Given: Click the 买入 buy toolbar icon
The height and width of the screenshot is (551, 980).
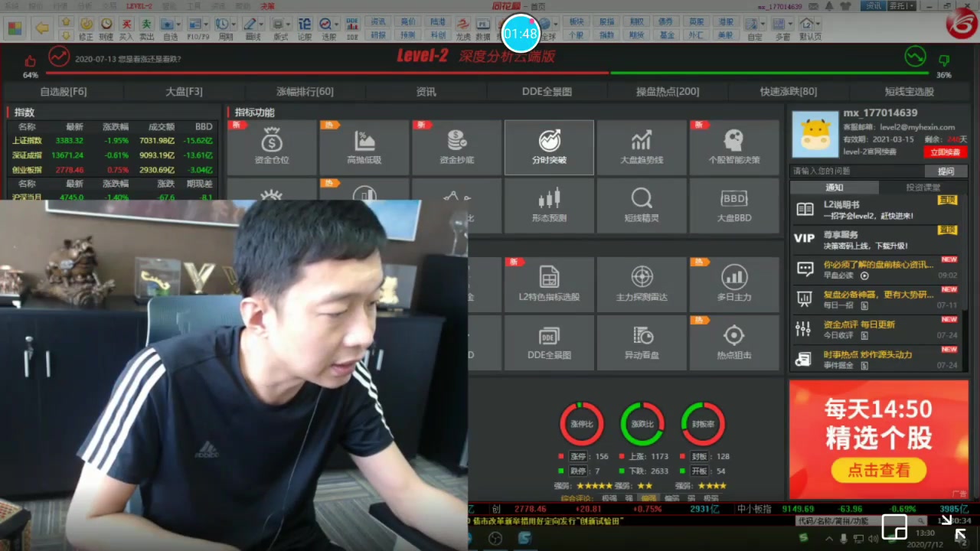Looking at the screenshot, I should pos(126,29).
